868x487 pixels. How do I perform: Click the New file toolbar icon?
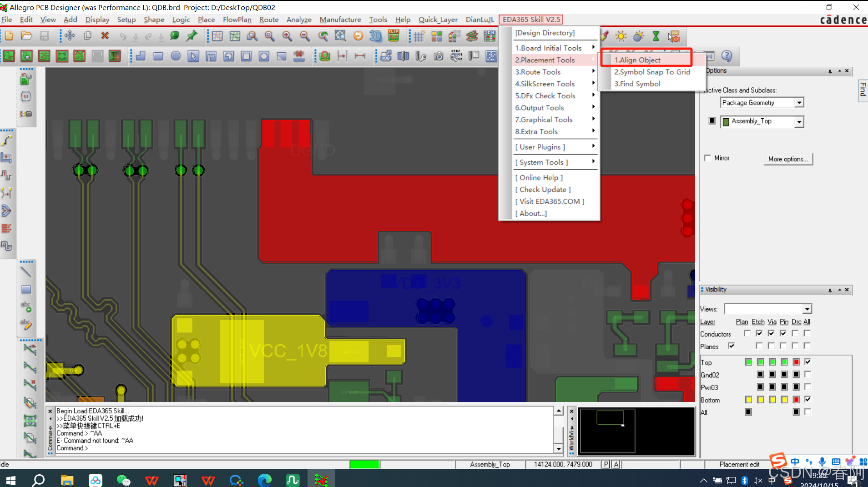[x=9, y=36]
